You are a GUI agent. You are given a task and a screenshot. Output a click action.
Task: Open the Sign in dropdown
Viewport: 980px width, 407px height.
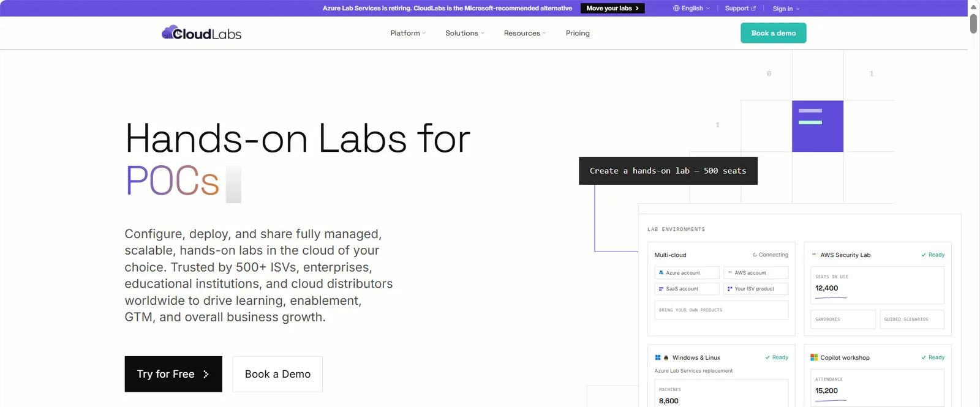click(x=786, y=9)
